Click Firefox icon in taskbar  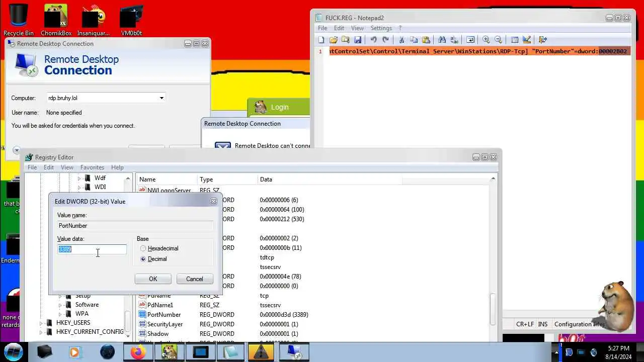pyautogui.click(x=138, y=352)
